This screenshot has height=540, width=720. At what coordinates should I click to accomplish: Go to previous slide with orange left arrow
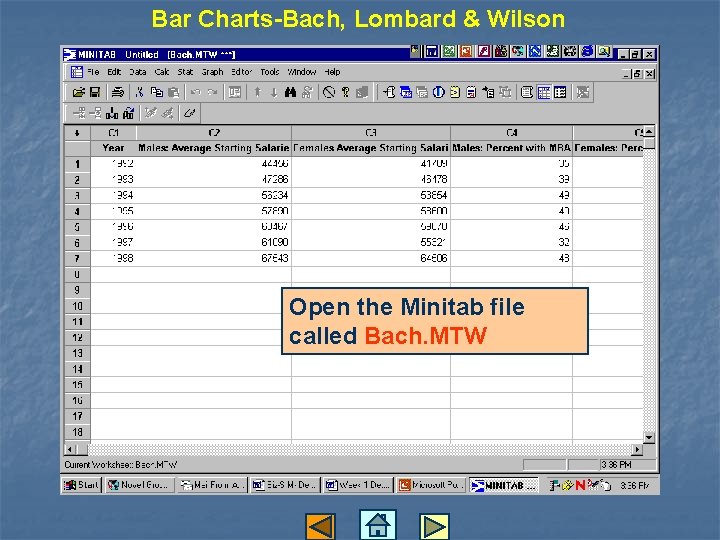[320, 526]
